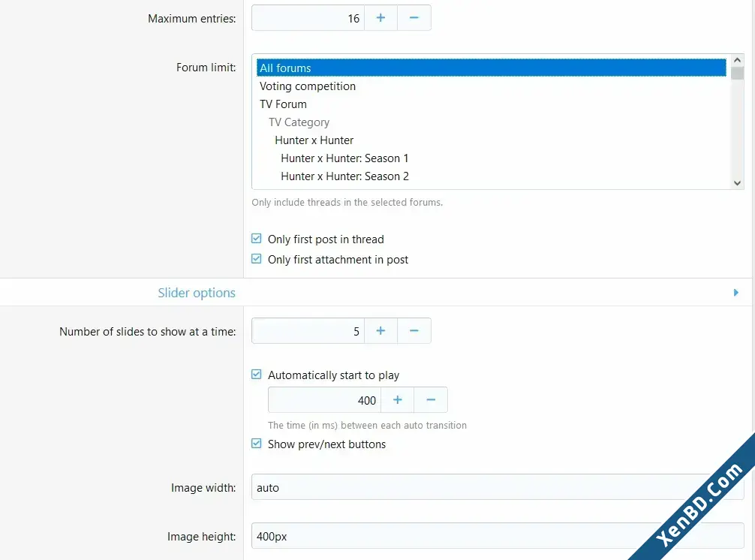The width and height of the screenshot is (755, 560).
Task: Increase number of slides to show
Action: (381, 331)
